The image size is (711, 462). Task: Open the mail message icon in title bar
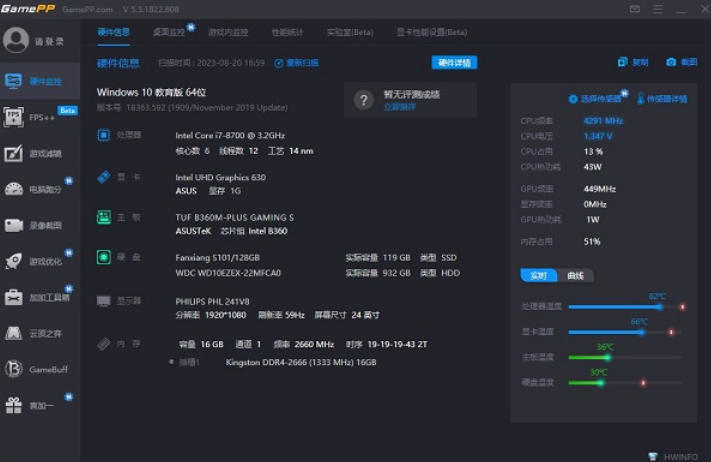[635, 9]
